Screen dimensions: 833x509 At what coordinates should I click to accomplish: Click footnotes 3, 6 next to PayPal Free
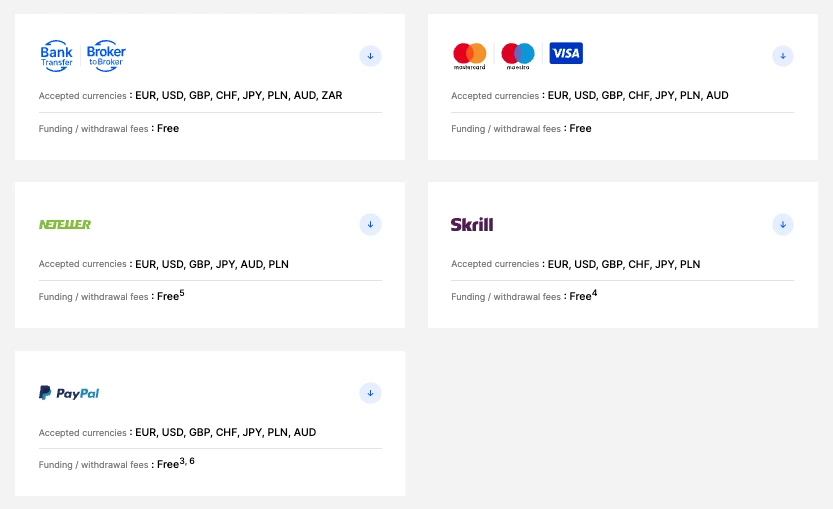click(187, 461)
